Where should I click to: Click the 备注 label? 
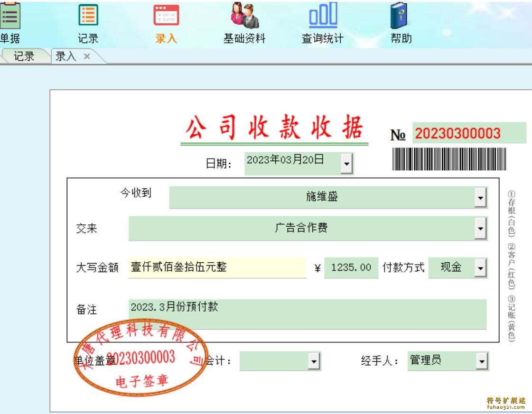86,309
